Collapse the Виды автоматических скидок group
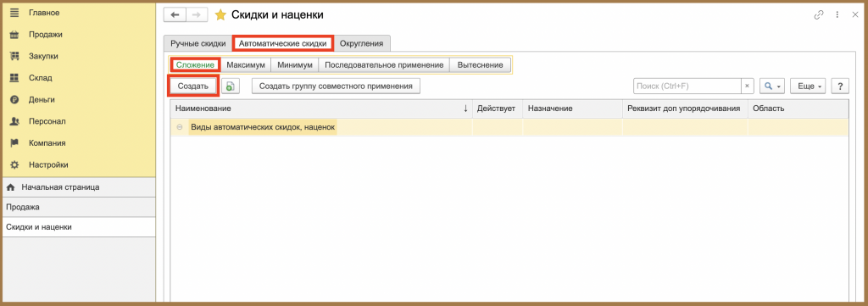This screenshot has height=306, width=868. coord(180,127)
